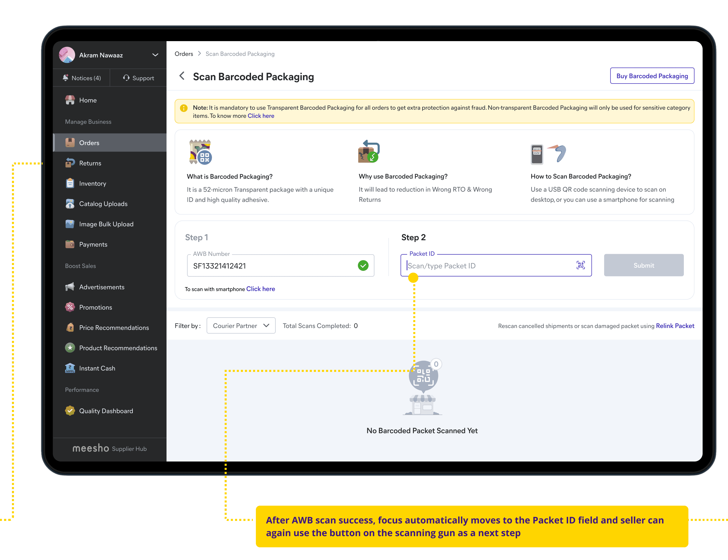Click the Notices bell icon
728x560 pixels.
tap(66, 78)
